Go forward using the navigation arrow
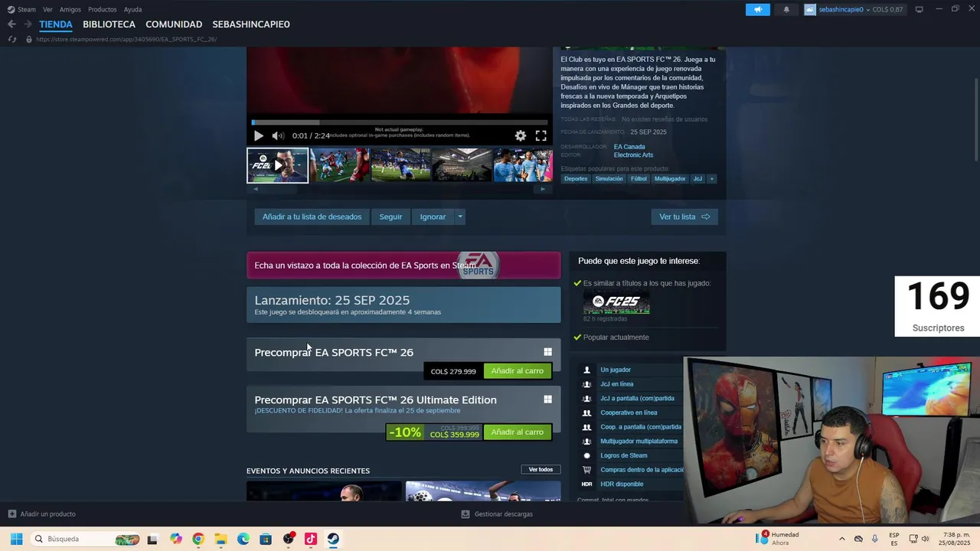The width and height of the screenshot is (980, 551). click(x=28, y=24)
